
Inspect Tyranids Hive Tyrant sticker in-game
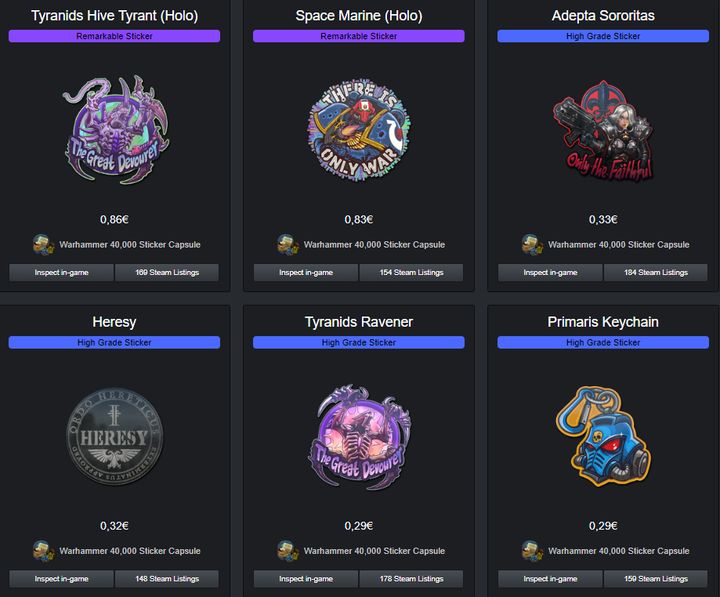(61, 272)
